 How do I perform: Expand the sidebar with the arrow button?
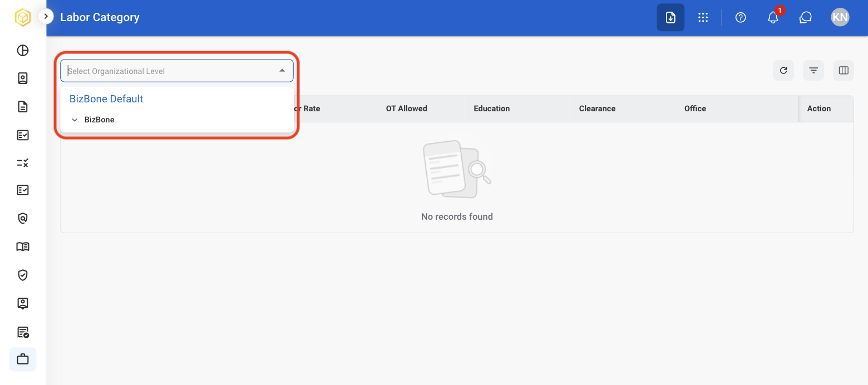[46, 17]
